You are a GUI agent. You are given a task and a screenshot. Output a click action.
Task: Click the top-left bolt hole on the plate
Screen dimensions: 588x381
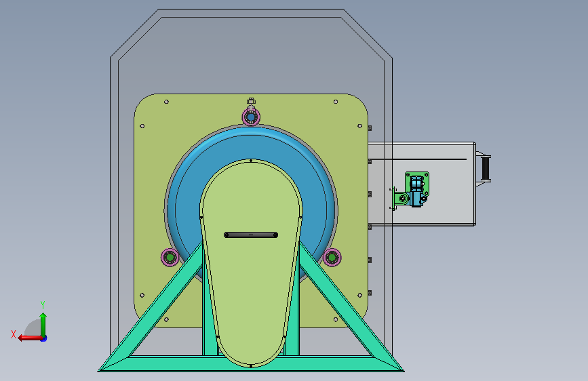167,102
